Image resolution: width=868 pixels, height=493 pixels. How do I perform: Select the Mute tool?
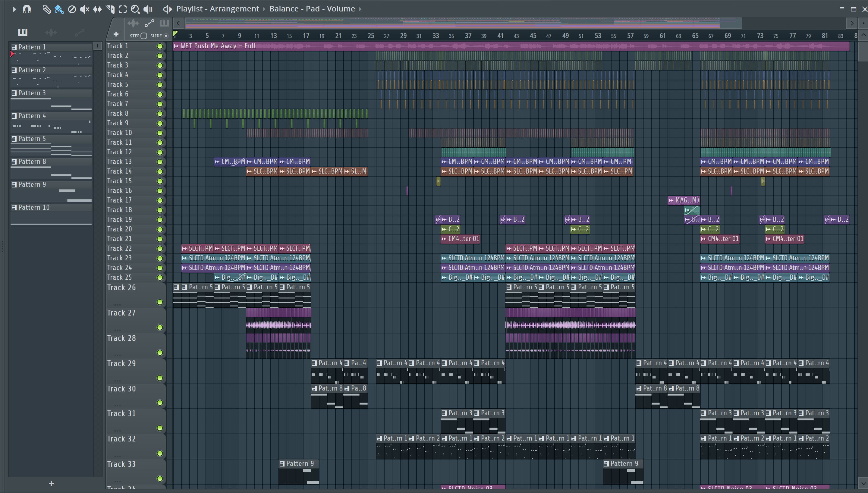click(84, 9)
